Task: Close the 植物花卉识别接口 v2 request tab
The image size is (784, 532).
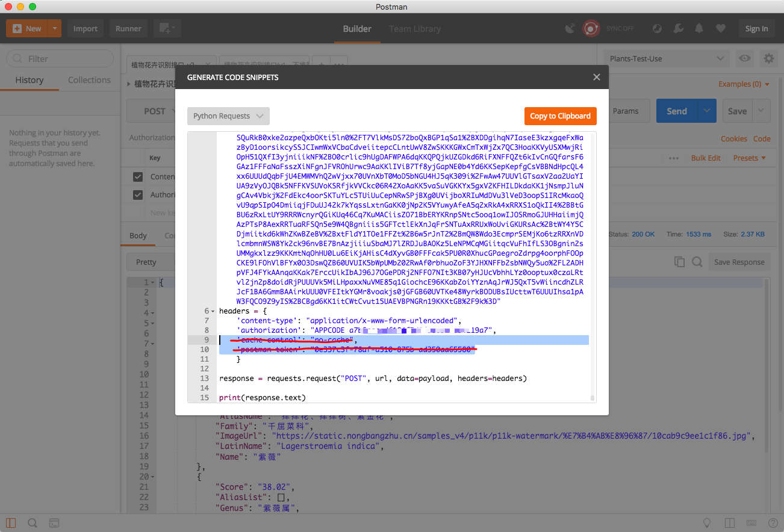Action: coord(208,64)
